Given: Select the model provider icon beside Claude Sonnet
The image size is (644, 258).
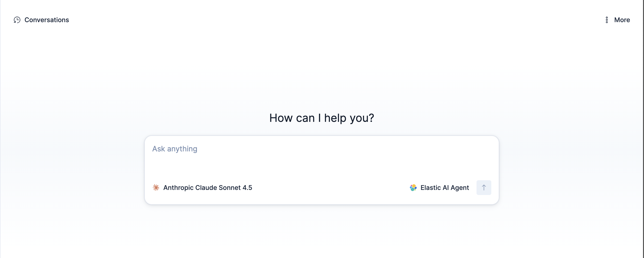Looking at the screenshot, I should (156, 187).
